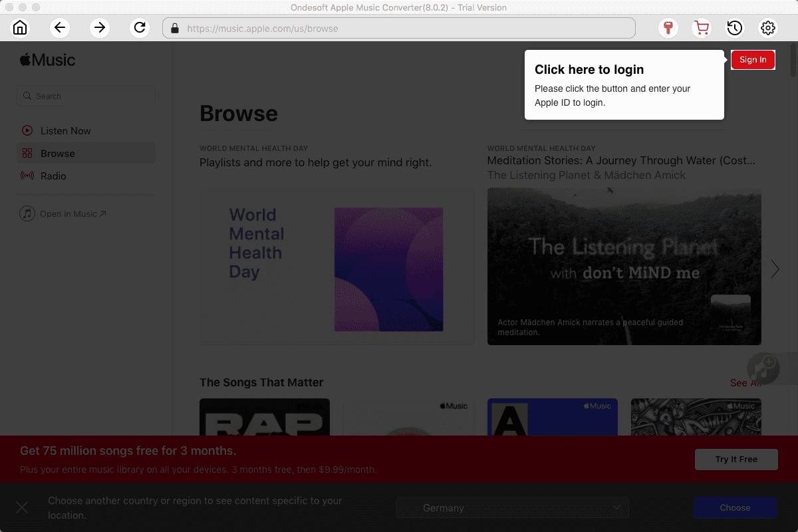
Task: Click the Apple Music search field
Action: tap(86, 96)
